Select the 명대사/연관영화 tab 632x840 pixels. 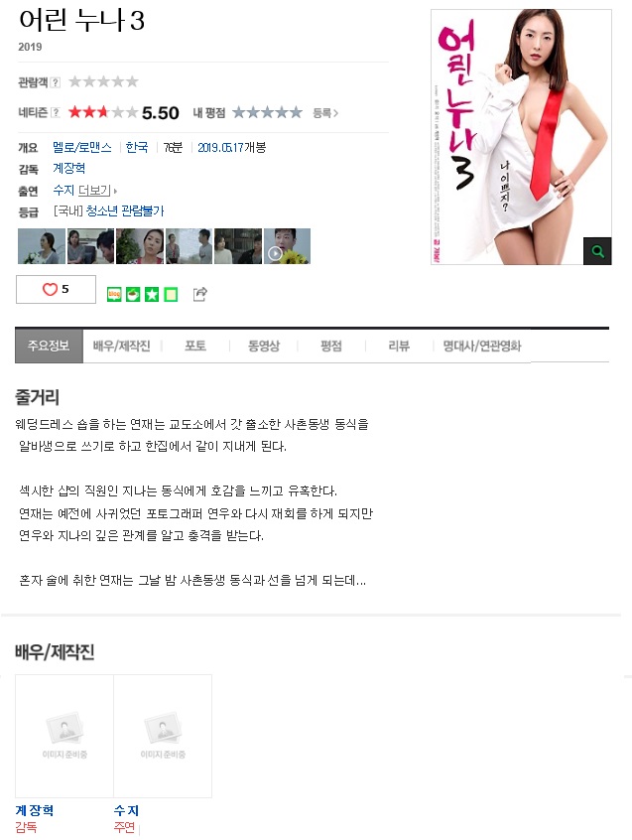[482, 346]
